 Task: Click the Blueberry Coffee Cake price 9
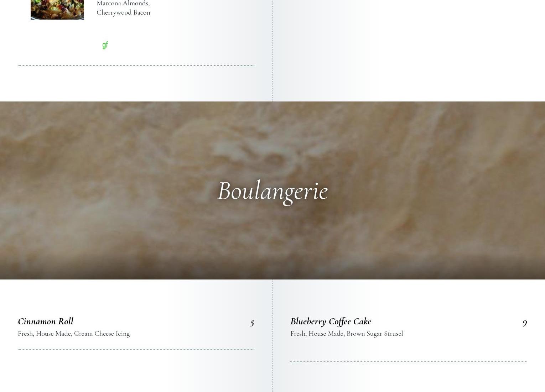[x=525, y=323]
